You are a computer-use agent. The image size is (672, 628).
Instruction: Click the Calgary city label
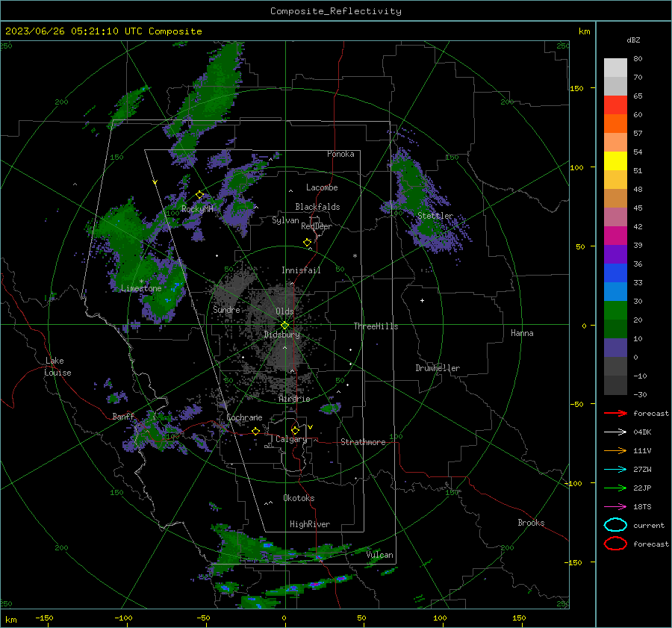(x=291, y=439)
